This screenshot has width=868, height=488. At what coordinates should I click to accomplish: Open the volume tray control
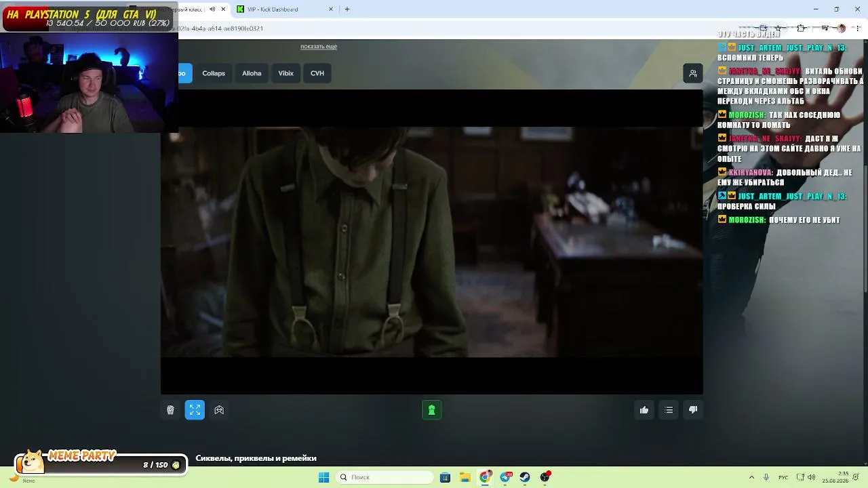[x=812, y=477]
